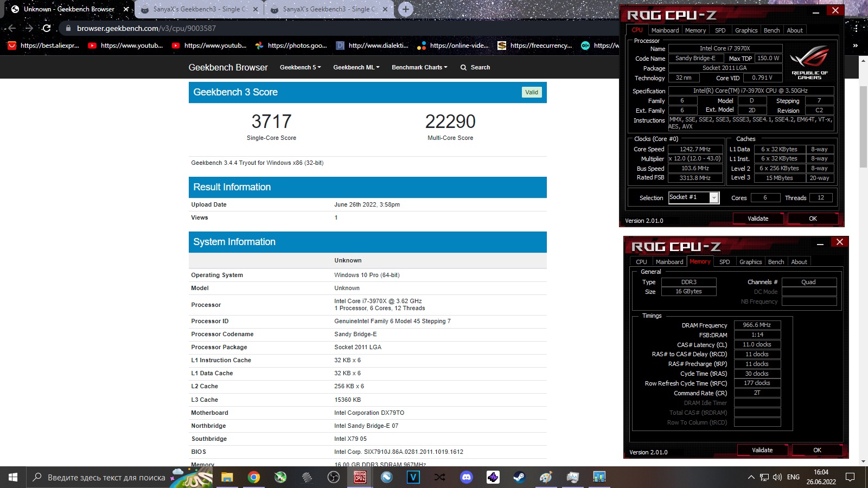The image size is (868, 488).
Task: Expand the Geekbench 5 dropdown
Action: coord(301,67)
